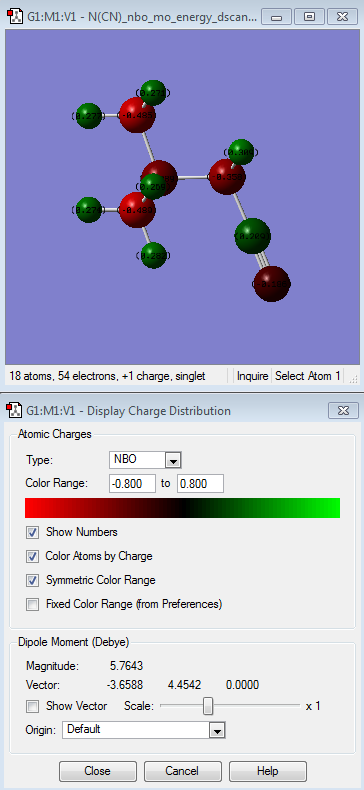The width and height of the screenshot is (364, 790).
Task: Close the molecule view window with X
Action: [x=342, y=17]
